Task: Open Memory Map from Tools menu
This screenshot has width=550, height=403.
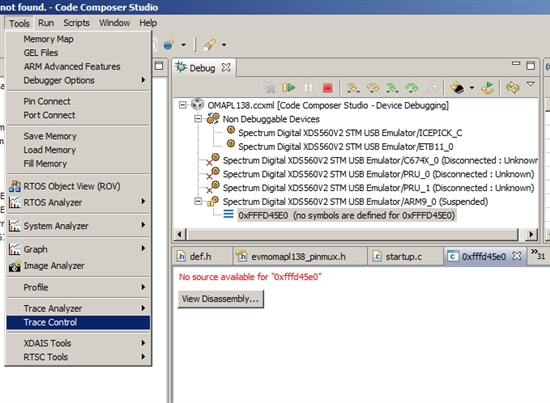Action: coord(78,39)
